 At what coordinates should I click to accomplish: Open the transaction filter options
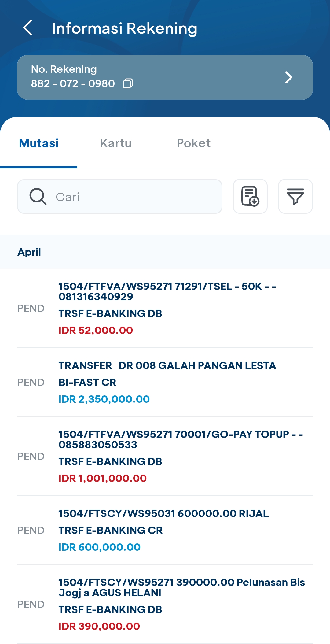coord(295,196)
